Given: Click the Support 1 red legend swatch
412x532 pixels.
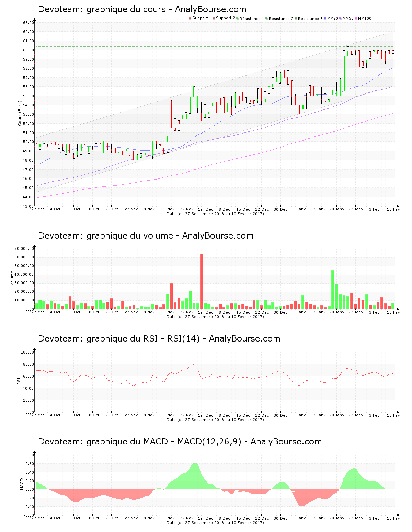Looking at the screenshot, I should (x=190, y=18).
